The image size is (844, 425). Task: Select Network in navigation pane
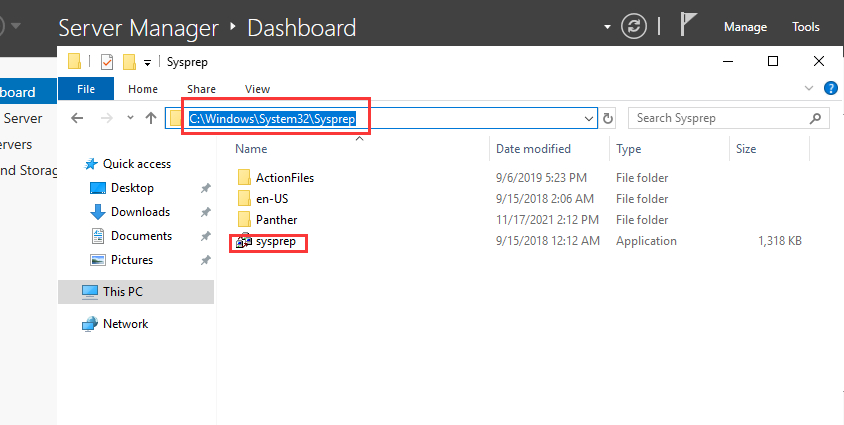point(115,324)
